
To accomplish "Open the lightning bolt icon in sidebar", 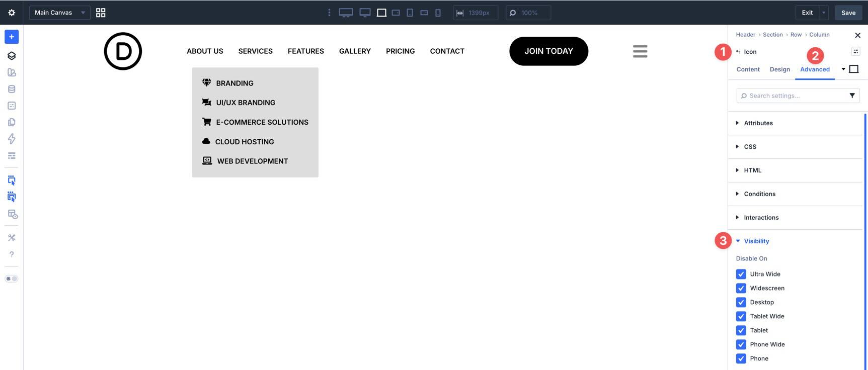I will tap(12, 139).
